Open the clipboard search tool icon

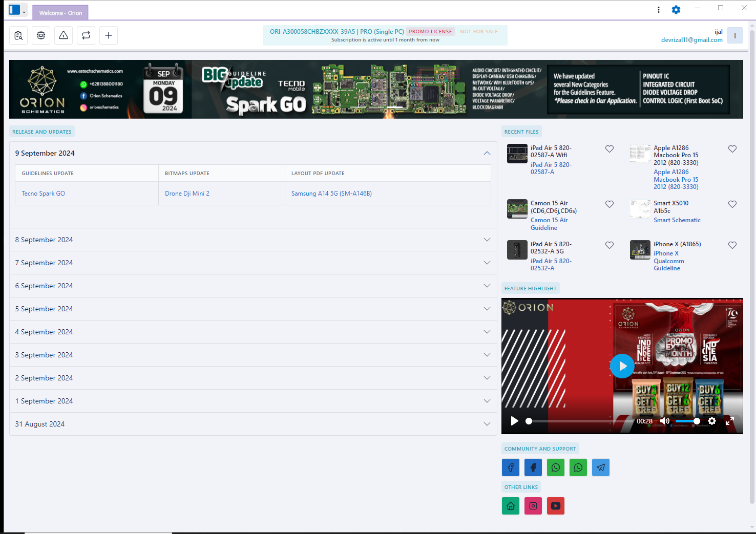point(18,35)
